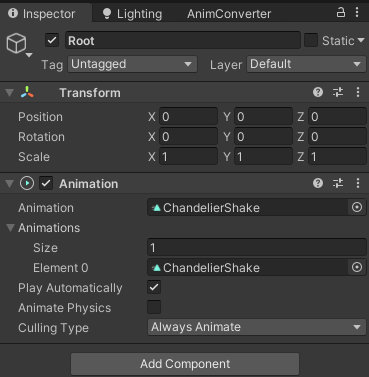Click the Scale Z field
The width and height of the screenshot is (369, 377).
click(x=337, y=157)
